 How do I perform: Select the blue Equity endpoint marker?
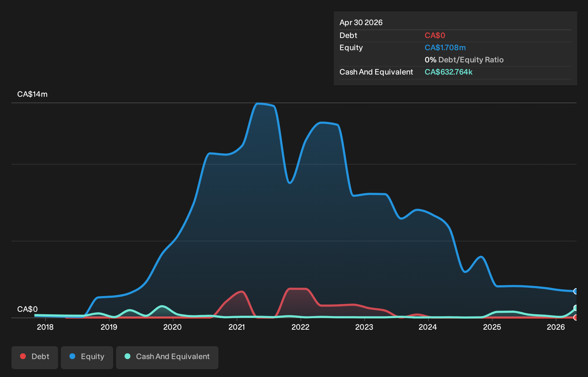tap(575, 291)
